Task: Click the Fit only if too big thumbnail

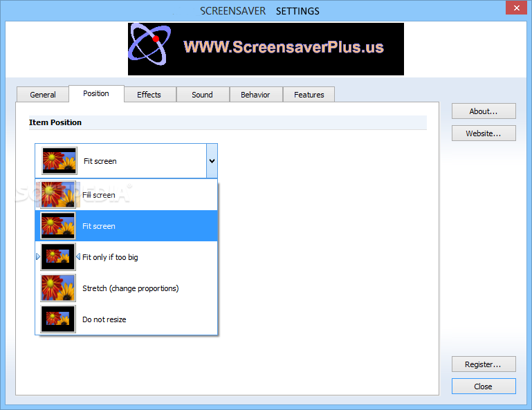Action: tap(58, 257)
